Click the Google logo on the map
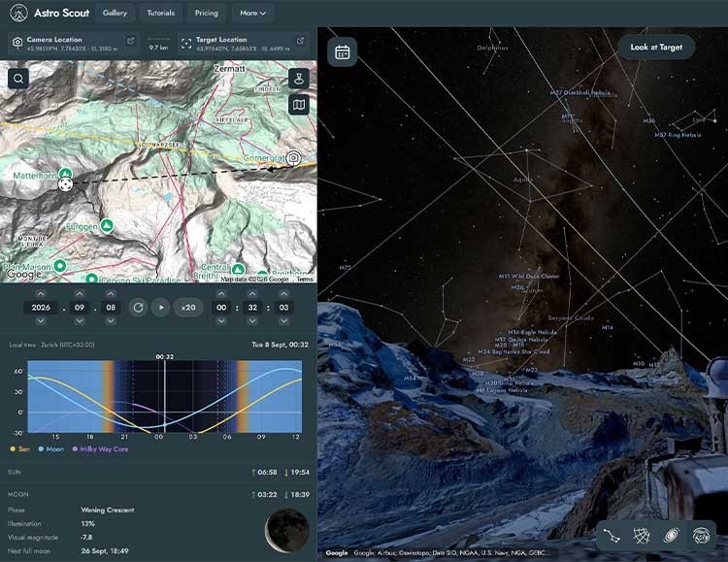Image resolution: width=728 pixels, height=562 pixels. (x=24, y=275)
